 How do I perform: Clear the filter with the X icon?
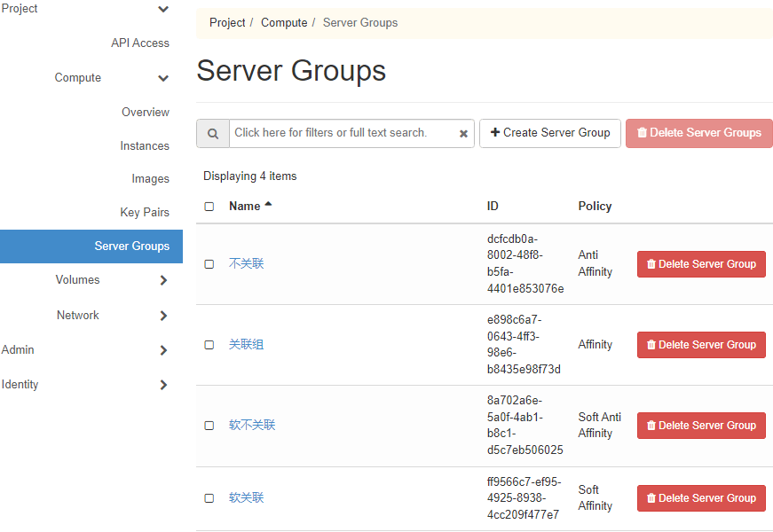click(463, 134)
